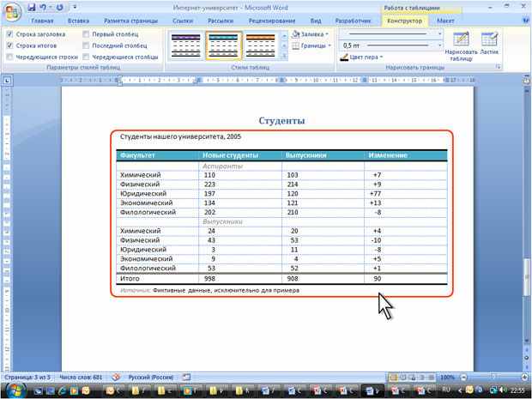Screen dimensions: 532x399
Task: Uncheck the Строка заголовка checkbox
Action: 9,34
